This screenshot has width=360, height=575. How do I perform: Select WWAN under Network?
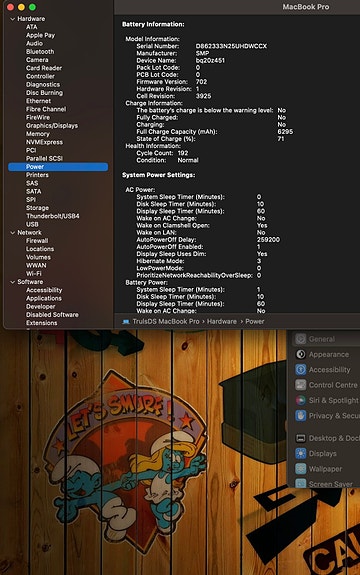point(36,265)
